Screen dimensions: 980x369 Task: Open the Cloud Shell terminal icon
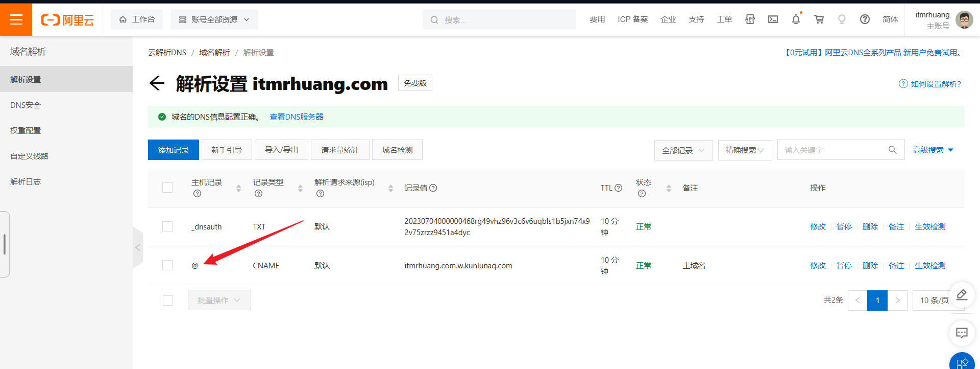pos(773,19)
